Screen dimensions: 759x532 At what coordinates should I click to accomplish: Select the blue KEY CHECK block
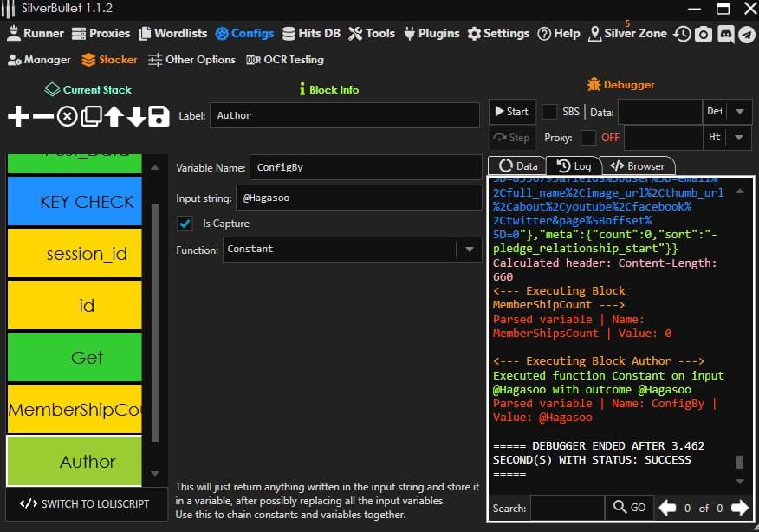point(75,202)
